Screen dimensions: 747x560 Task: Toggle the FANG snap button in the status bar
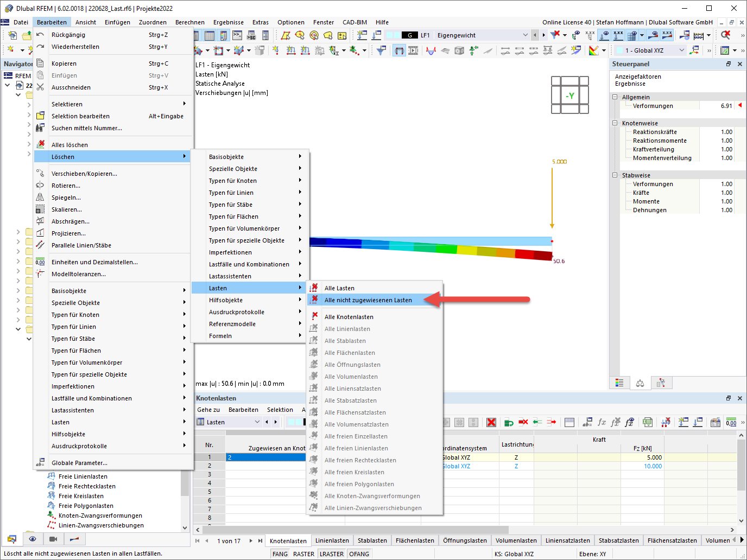280,554
